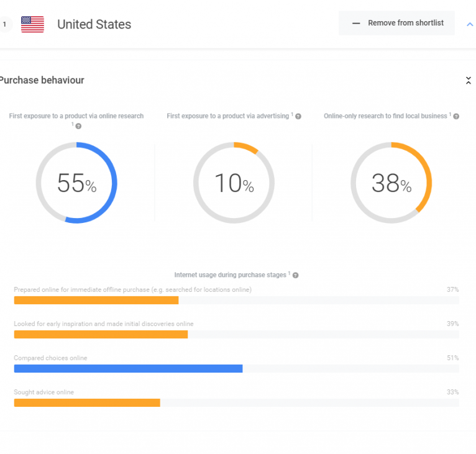Click the 10% advertising donut chart
This screenshot has height=454, width=476.
click(234, 183)
